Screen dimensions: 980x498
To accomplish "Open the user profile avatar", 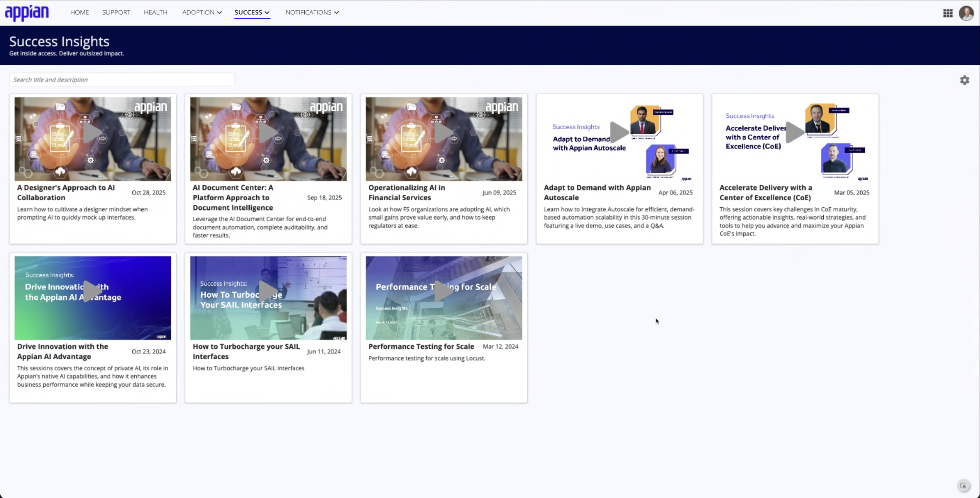I will click(x=966, y=13).
